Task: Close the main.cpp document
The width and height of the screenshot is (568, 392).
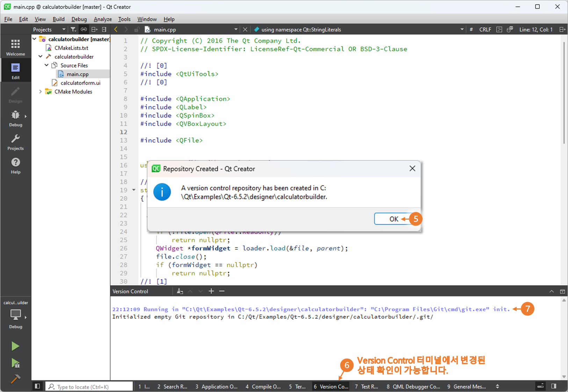Action: [x=245, y=29]
